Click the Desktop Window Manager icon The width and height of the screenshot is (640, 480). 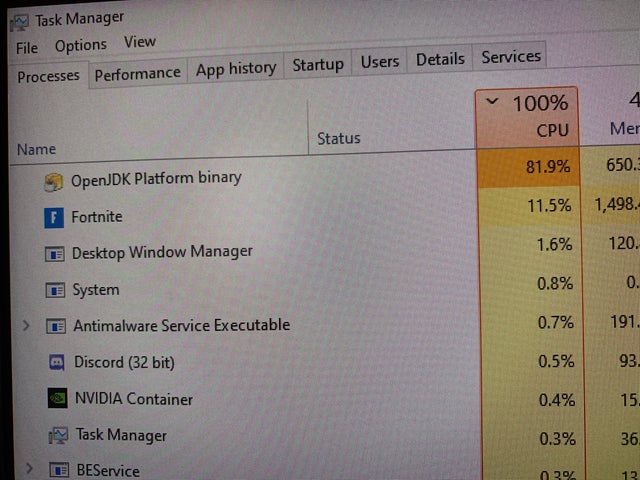pyautogui.click(x=55, y=254)
